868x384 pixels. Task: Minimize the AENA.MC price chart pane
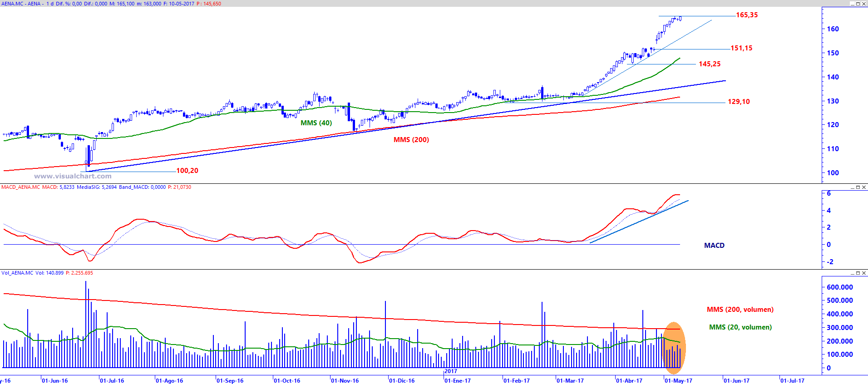[x=852, y=4]
